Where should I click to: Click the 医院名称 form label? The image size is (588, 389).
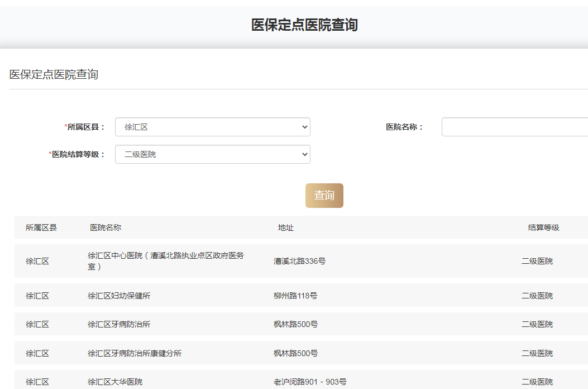[x=405, y=127]
